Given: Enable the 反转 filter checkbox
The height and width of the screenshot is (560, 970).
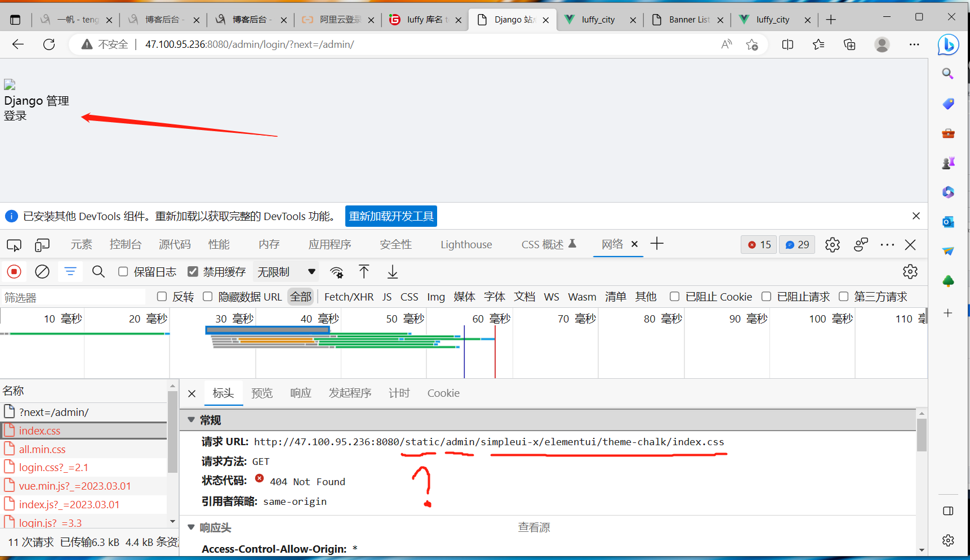Looking at the screenshot, I should (162, 297).
